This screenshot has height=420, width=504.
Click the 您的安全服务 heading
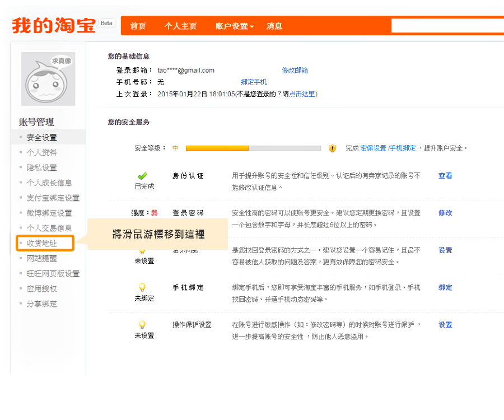tap(129, 122)
